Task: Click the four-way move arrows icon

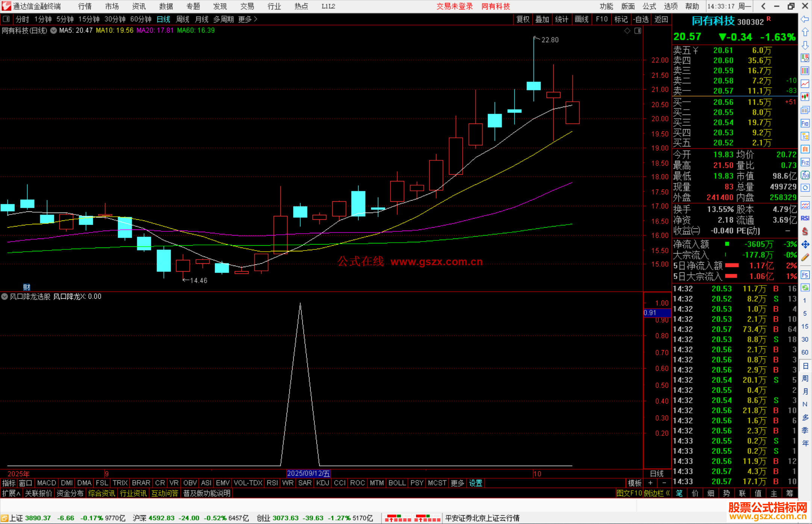Action: tap(805, 245)
